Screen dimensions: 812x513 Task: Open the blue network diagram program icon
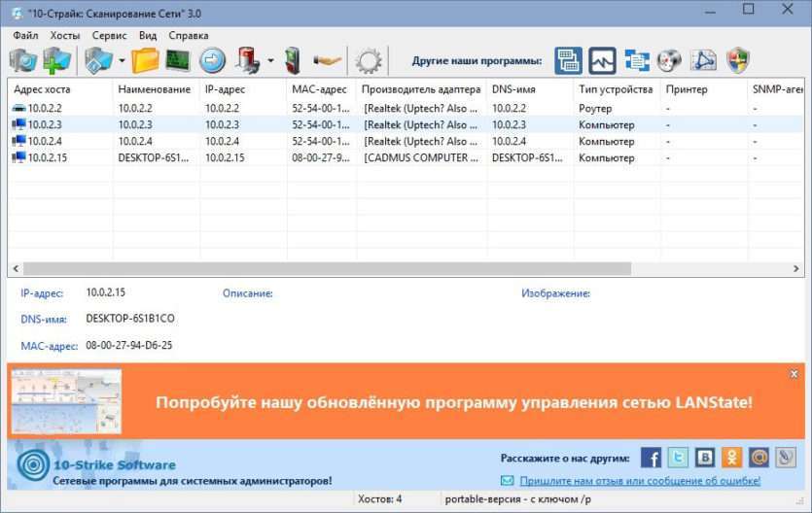pos(636,60)
